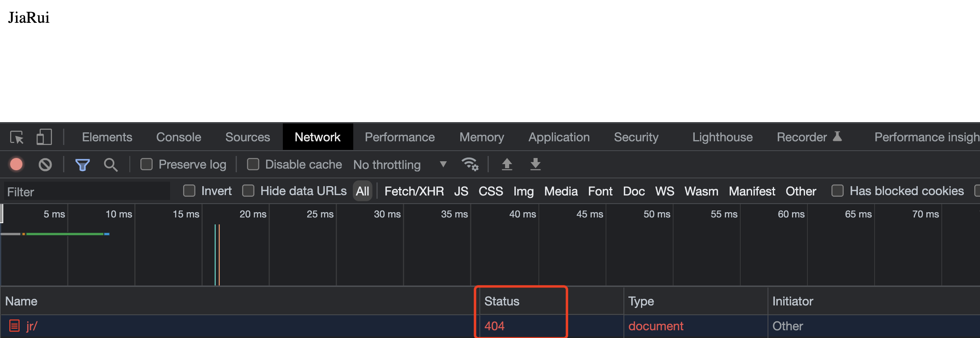Filter requests by Fetch/XHR
980x338 pixels.
point(414,191)
